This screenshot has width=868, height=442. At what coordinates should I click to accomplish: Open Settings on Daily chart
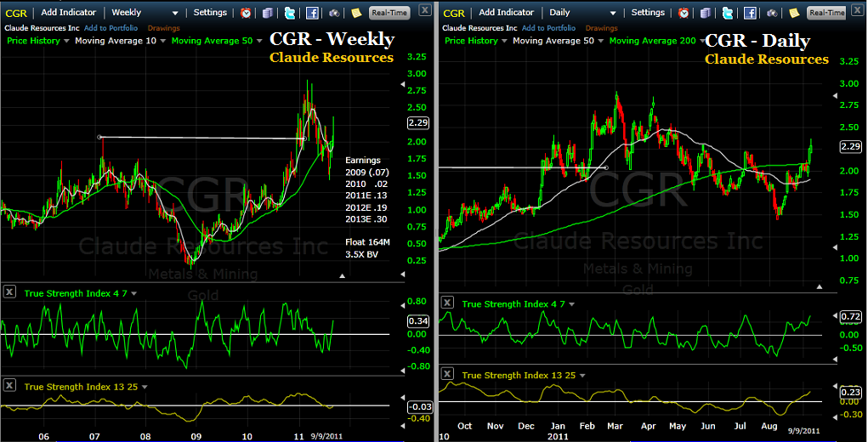pos(648,12)
